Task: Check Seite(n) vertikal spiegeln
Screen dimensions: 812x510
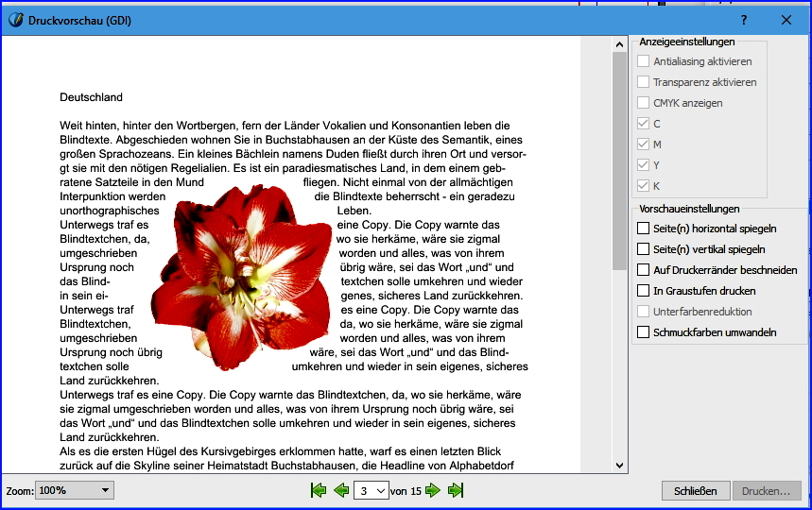Action: (643, 248)
